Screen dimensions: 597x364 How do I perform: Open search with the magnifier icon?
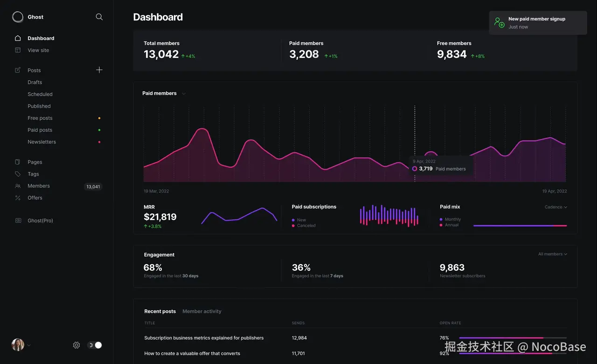99,17
